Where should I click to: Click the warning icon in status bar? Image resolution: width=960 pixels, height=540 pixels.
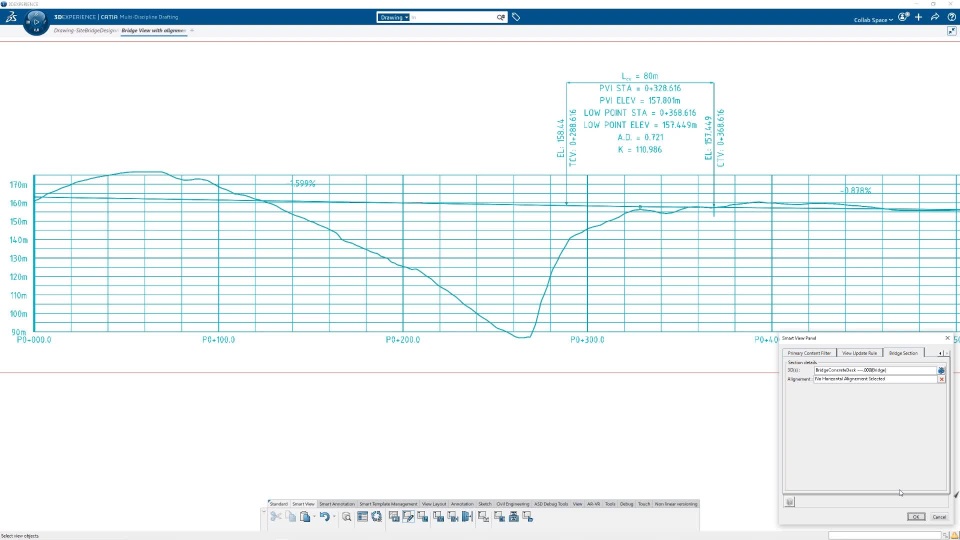coord(954,536)
